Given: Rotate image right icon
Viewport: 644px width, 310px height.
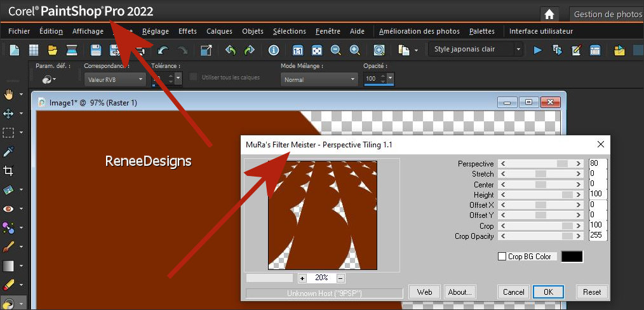Looking at the screenshot, I should (x=250, y=50).
